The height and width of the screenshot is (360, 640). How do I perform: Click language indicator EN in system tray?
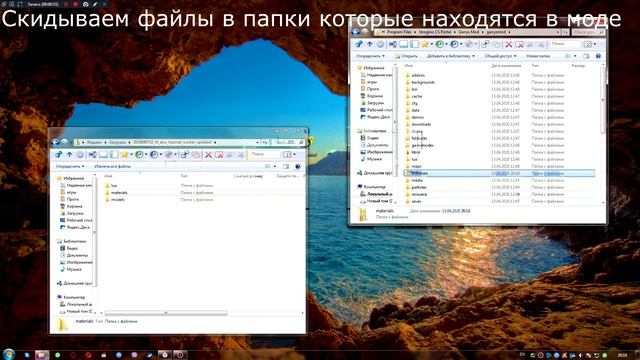coord(522,355)
